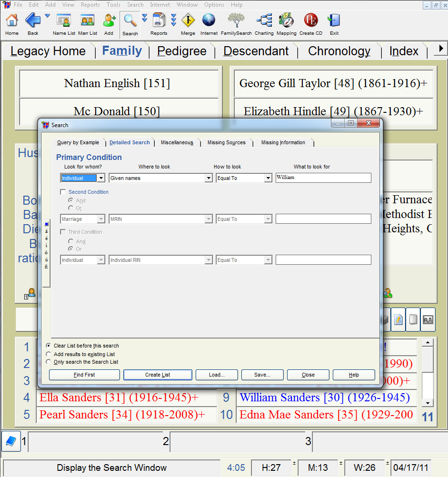Open the Internet globe icon
Screen dimensions: 448x477
[209, 20]
